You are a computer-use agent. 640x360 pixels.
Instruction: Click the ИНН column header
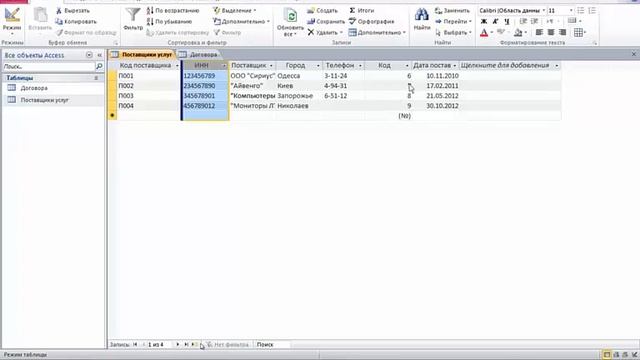[204, 65]
